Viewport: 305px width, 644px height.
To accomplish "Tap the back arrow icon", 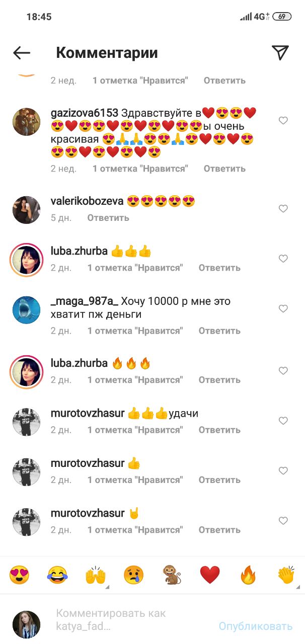I will click(22, 53).
